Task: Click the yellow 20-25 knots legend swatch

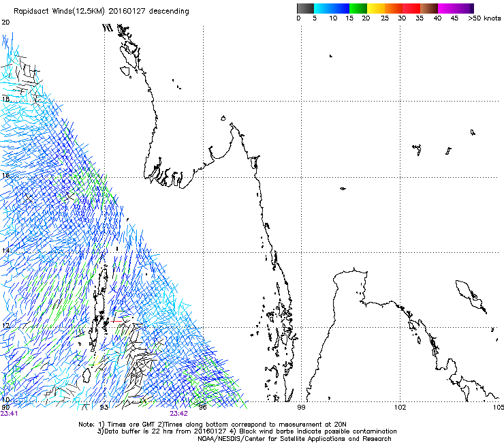Action: coord(376,8)
